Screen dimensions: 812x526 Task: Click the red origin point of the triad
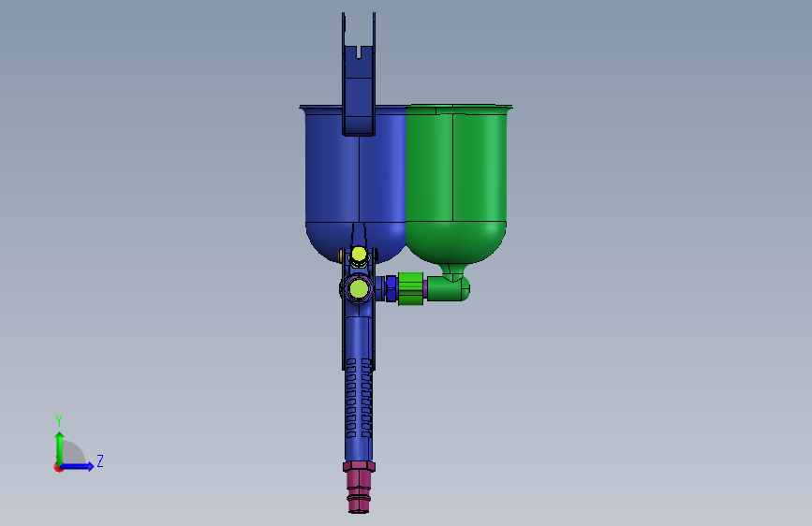coord(58,467)
